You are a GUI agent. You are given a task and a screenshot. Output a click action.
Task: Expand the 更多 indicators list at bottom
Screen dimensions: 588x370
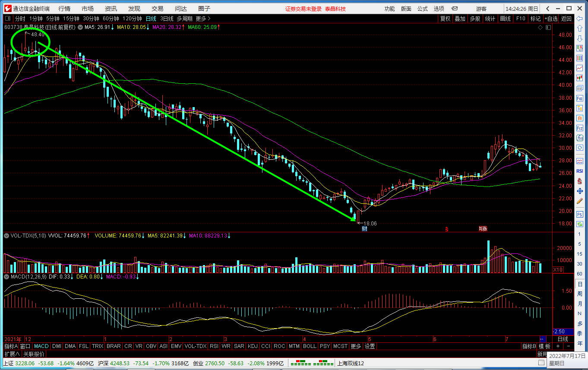[x=356, y=346]
